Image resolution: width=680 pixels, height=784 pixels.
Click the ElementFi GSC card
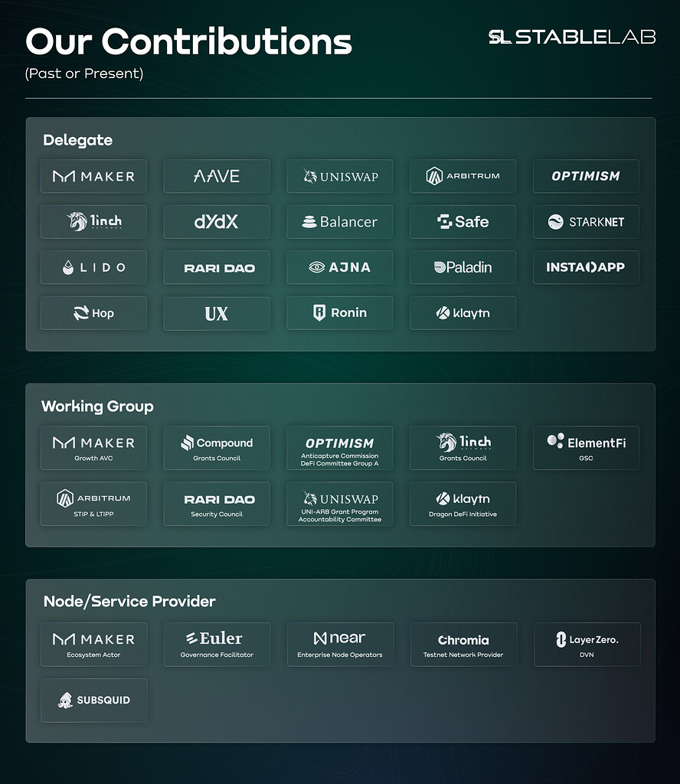click(586, 448)
